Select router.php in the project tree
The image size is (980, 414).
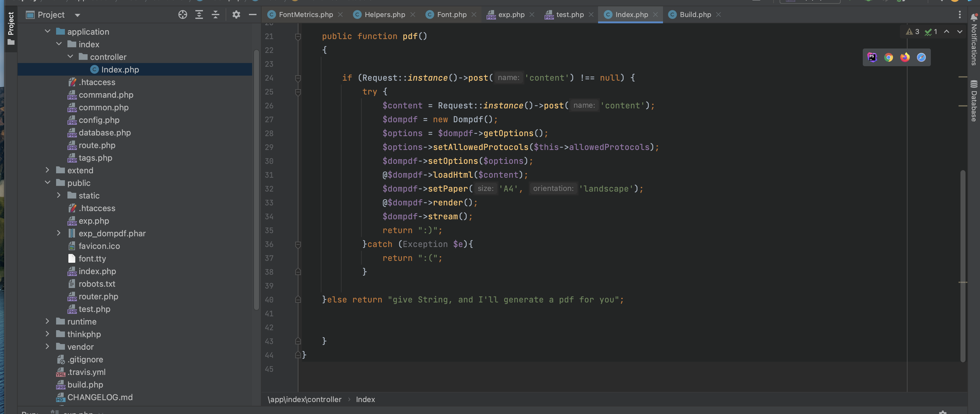point(98,296)
